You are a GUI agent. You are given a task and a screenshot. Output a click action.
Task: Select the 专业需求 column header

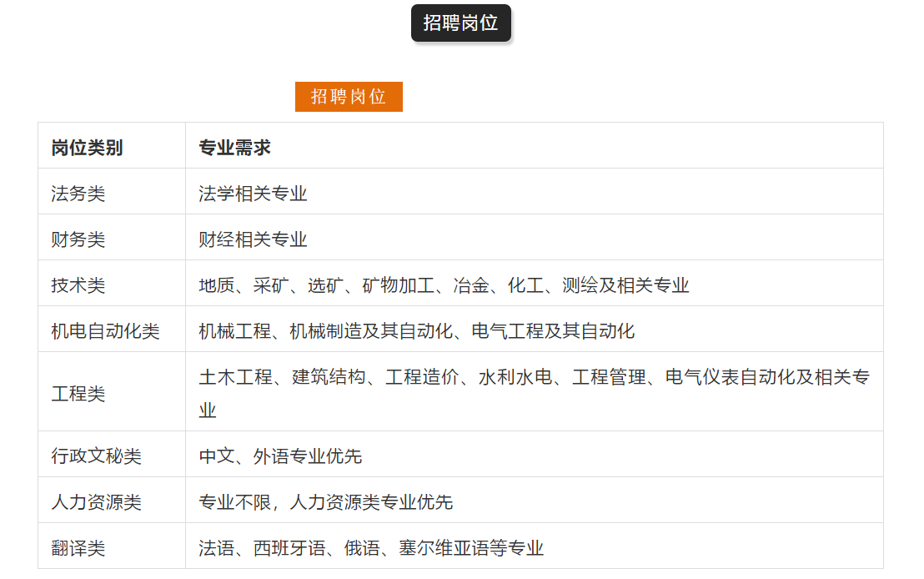[x=234, y=148]
